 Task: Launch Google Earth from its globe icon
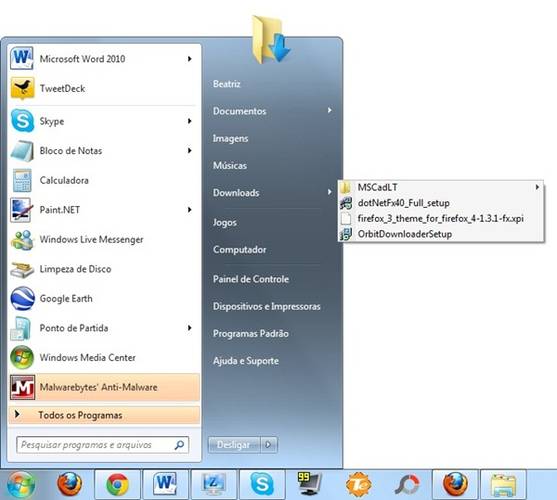22,298
